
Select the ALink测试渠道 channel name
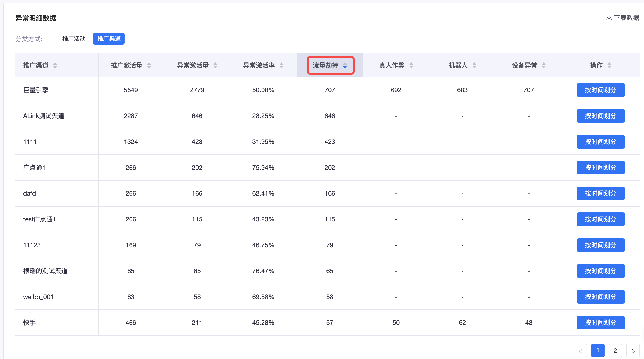[44, 116]
